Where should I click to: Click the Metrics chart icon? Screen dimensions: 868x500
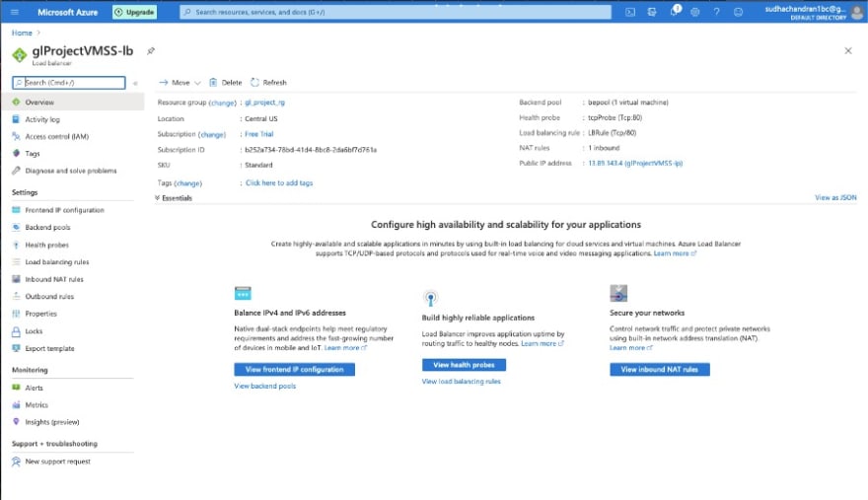click(x=16, y=404)
